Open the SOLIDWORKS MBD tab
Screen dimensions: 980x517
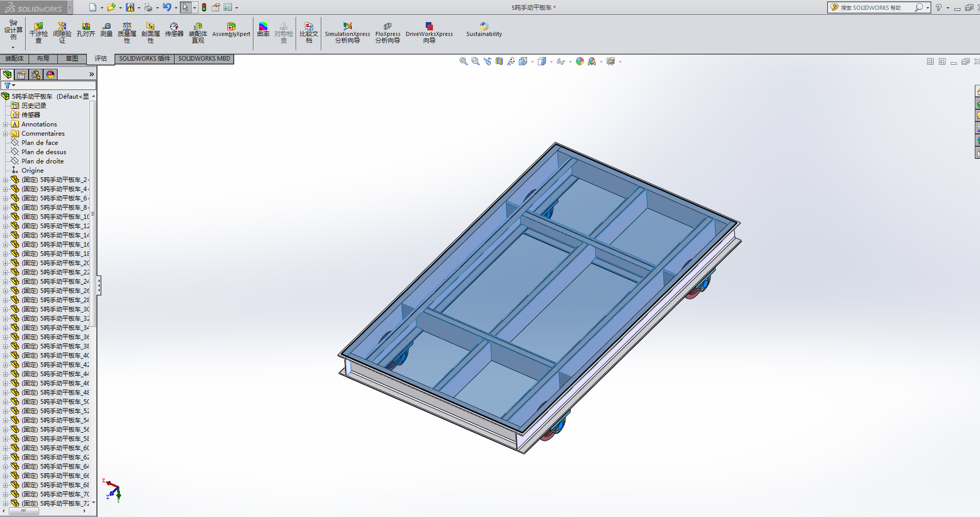tap(204, 59)
